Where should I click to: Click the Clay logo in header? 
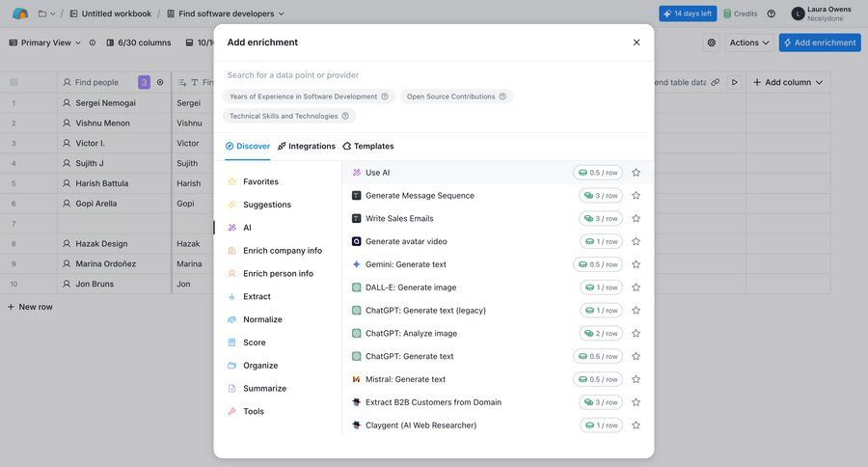[x=20, y=14]
